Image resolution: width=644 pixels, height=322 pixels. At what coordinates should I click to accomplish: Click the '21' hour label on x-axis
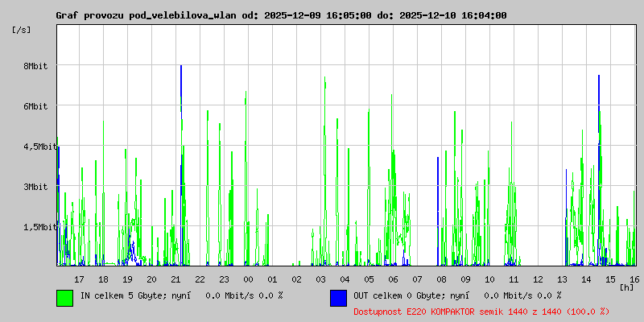pyautogui.click(x=175, y=279)
